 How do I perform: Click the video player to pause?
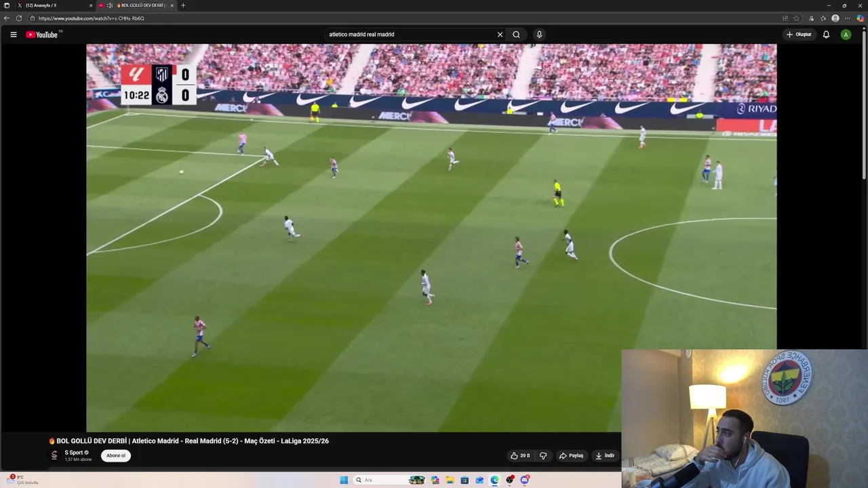(431, 237)
